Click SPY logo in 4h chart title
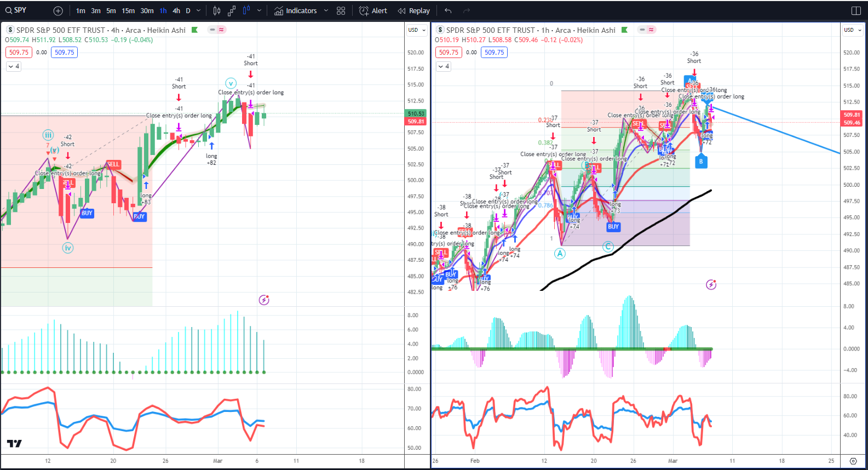 10,30
